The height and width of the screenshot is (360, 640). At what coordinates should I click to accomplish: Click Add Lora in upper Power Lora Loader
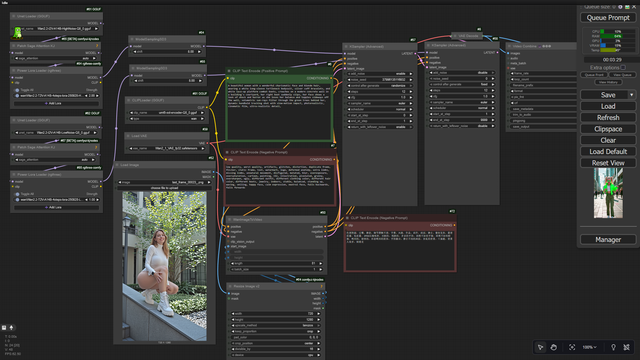(56, 104)
